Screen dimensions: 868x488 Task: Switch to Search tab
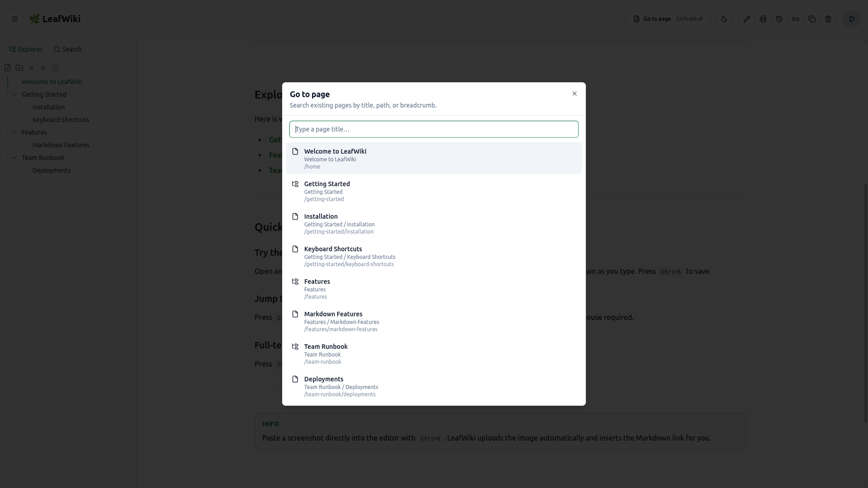pos(67,49)
